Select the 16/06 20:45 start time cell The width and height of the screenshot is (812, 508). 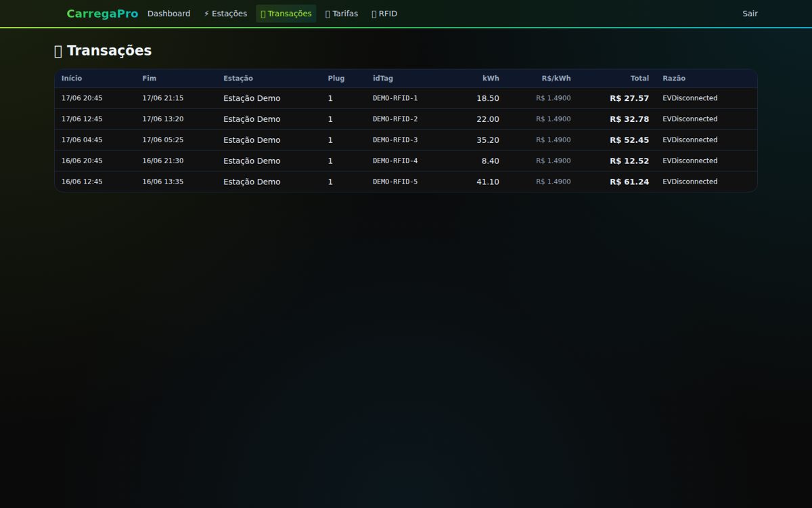(x=82, y=161)
